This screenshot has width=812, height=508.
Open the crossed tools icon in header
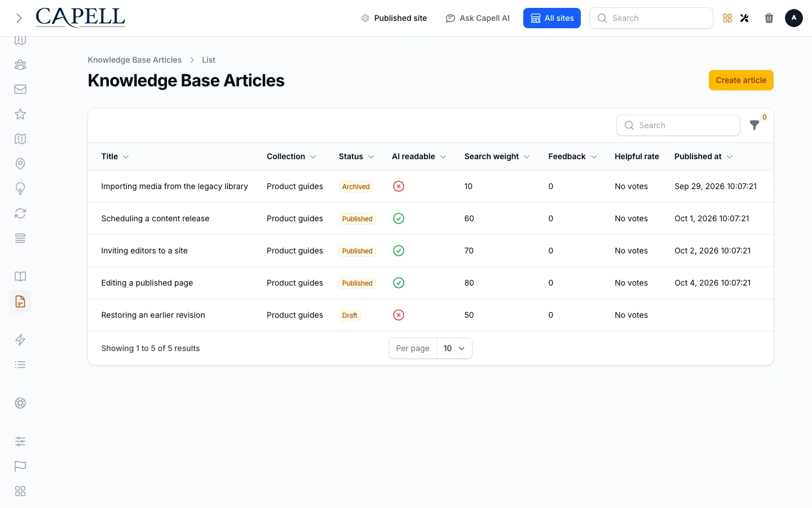[744, 18]
